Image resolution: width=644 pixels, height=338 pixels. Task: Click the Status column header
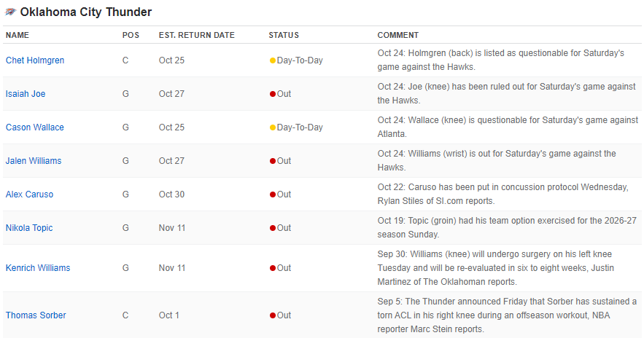(284, 35)
